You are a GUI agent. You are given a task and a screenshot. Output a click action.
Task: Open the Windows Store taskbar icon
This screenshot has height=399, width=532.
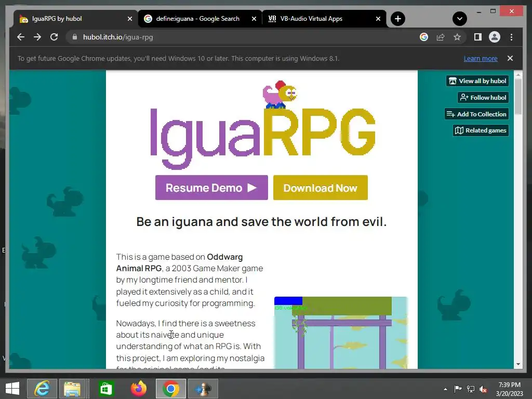click(x=106, y=389)
